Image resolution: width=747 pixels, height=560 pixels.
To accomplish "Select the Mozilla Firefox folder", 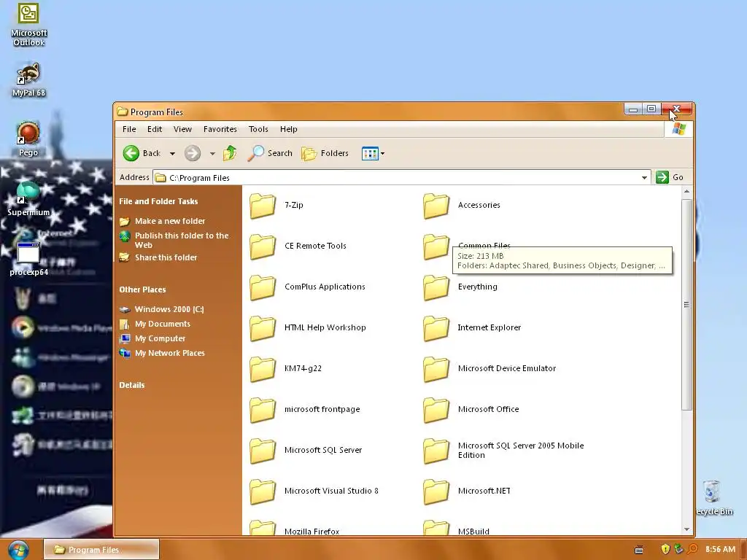I will [295, 529].
